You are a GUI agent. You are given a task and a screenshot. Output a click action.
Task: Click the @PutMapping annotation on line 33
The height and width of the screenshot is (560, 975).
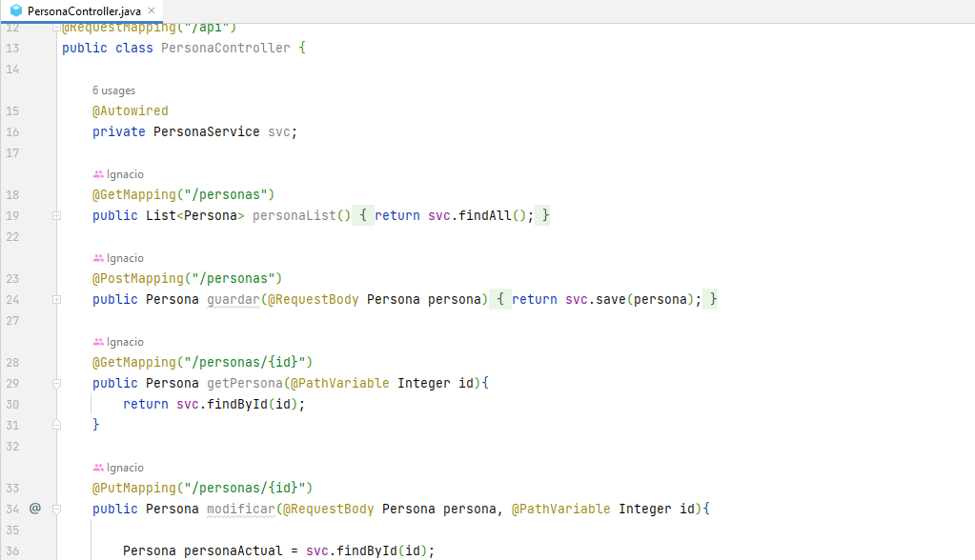coord(202,488)
